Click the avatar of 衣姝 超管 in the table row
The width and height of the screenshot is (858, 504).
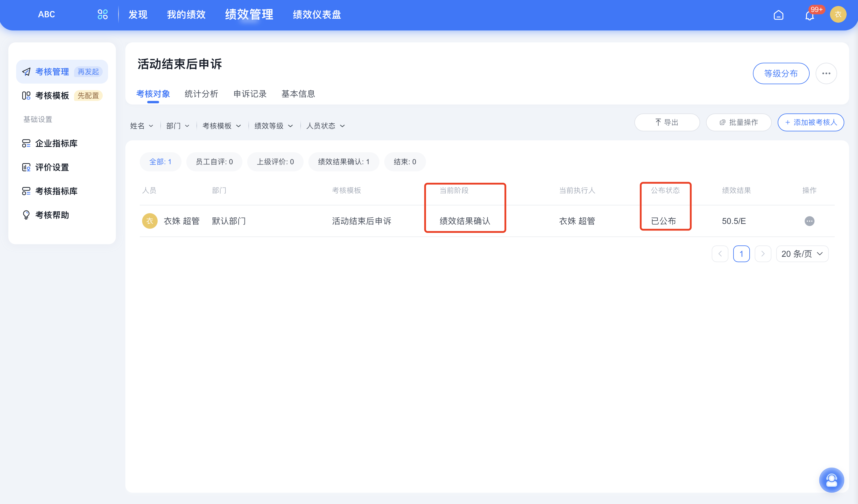[150, 221]
